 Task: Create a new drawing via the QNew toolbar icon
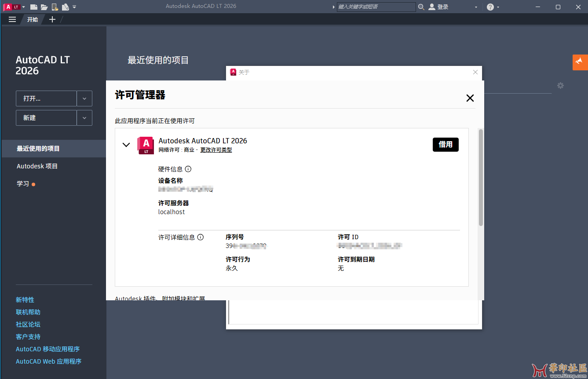(34, 7)
